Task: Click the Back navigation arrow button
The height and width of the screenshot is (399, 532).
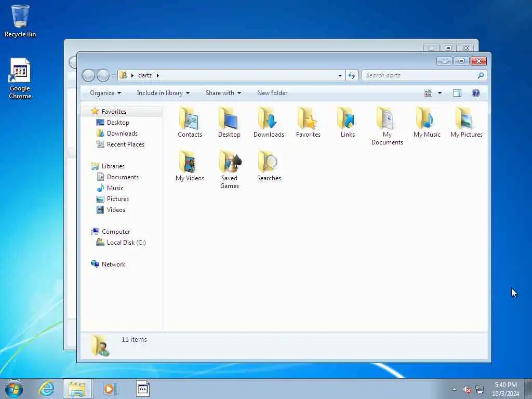Action: 88,75
